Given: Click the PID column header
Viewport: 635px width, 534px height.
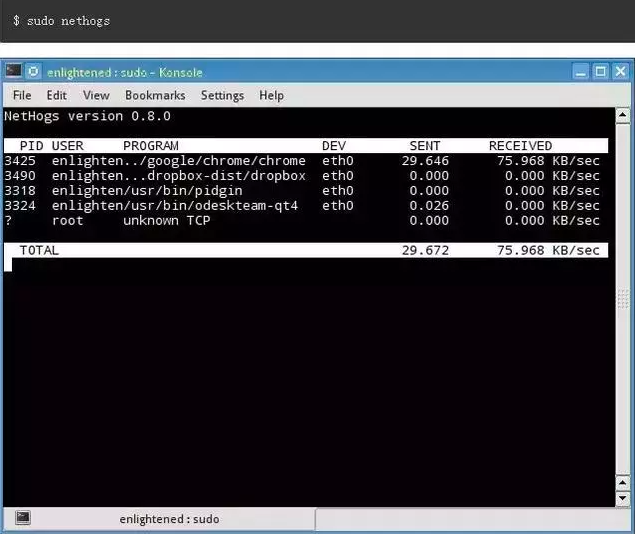Looking at the screenshot, I should (x=31, y=146).
